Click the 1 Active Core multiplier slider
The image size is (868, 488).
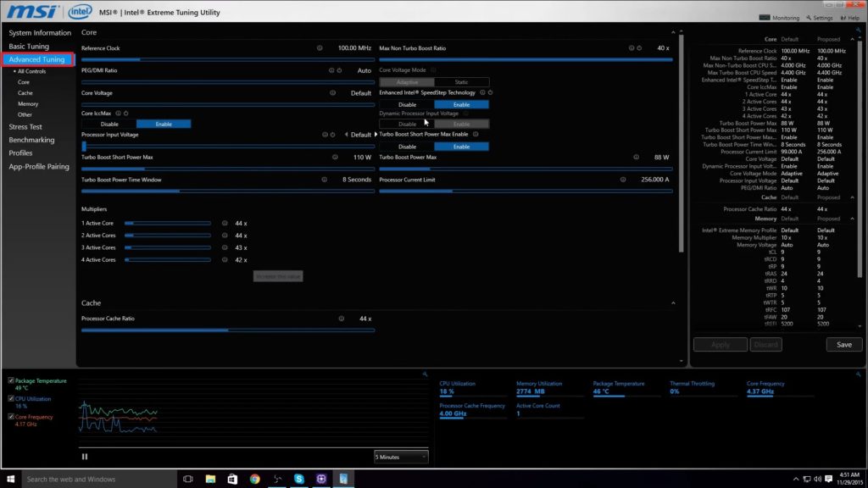pyautogui.click(x=168, y=224)
